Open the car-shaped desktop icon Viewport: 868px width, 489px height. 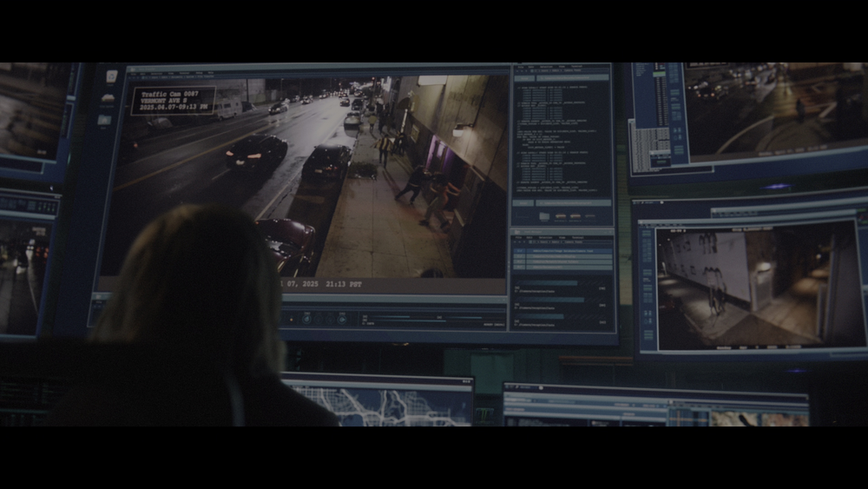(x=108, y=98)
